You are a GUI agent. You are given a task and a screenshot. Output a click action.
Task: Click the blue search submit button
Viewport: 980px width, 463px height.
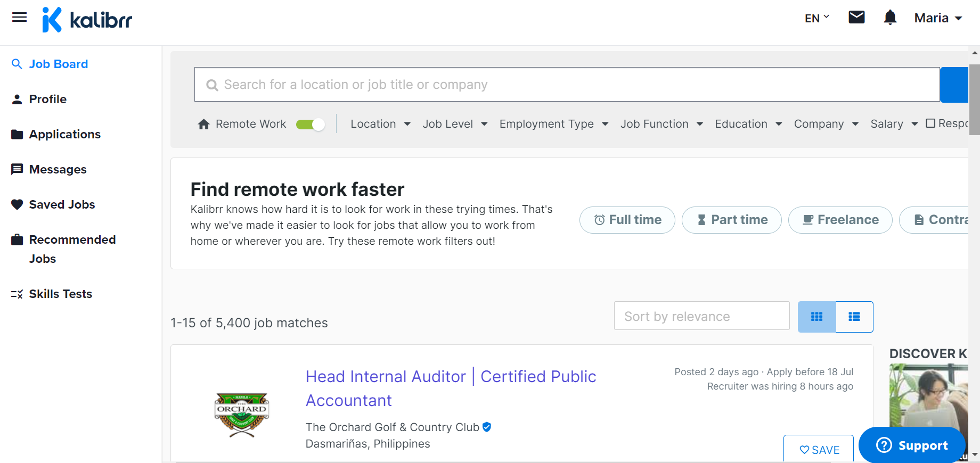954,85
